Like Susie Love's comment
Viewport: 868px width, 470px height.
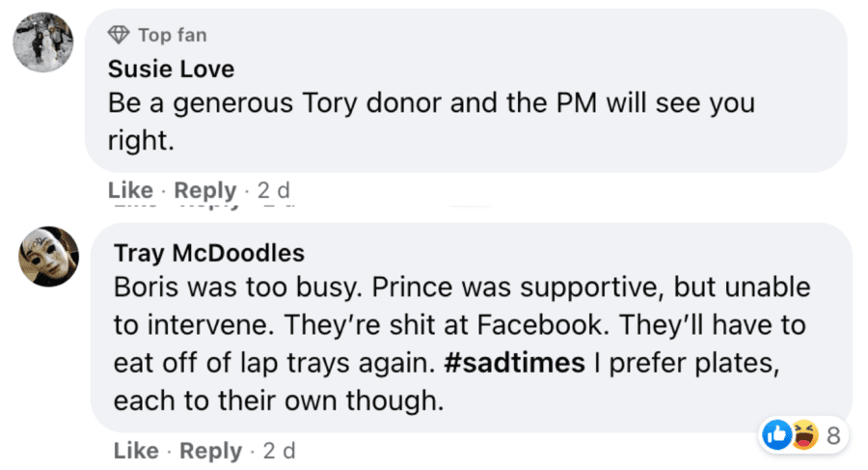[x=129, y=190]
